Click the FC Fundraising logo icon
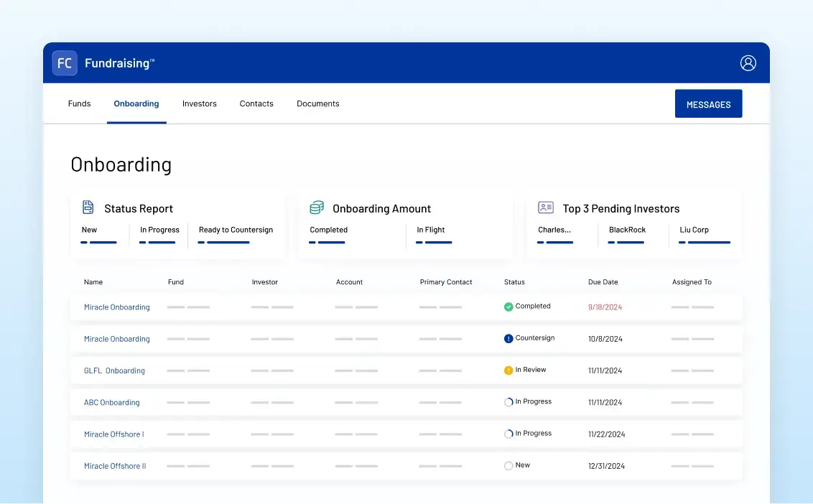The image size is (813, 504). click(65, 63)
